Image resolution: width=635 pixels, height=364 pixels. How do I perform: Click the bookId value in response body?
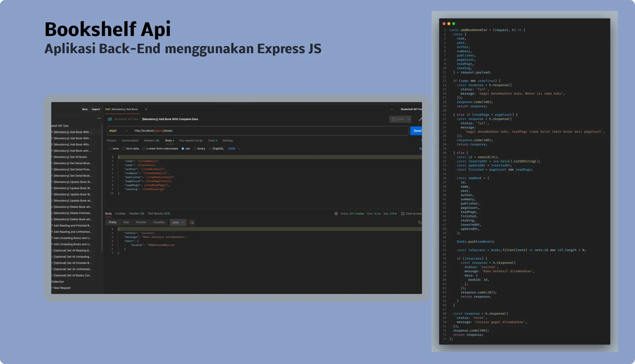point(161,245)
